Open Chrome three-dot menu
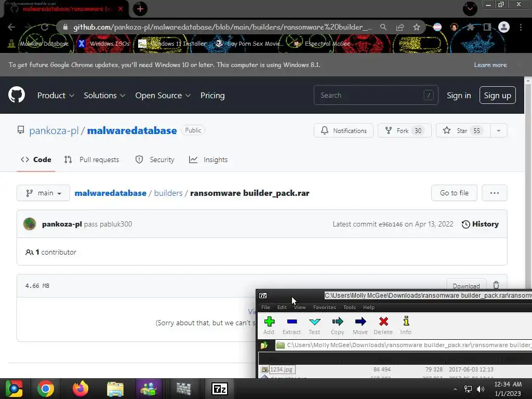 click(521, 27)
